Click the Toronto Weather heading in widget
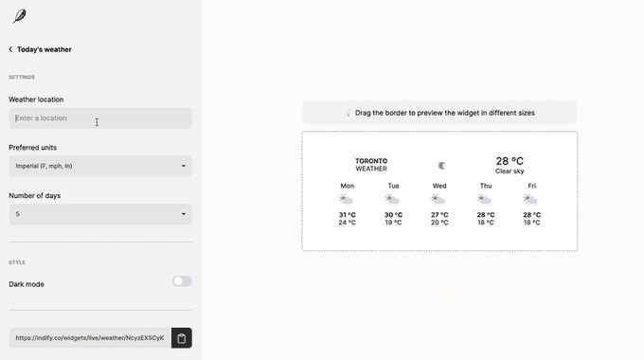This screenshot has width=644, height=360. point(371,165)
